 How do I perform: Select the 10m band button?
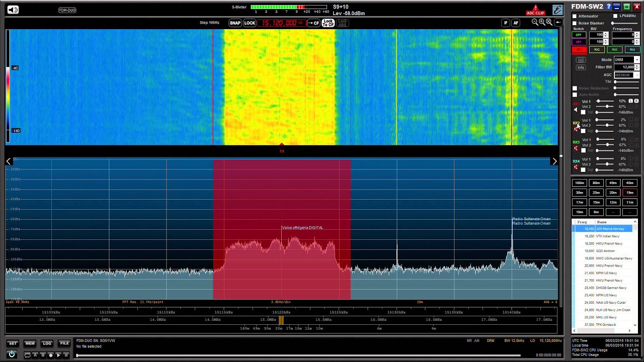(580, 212)
